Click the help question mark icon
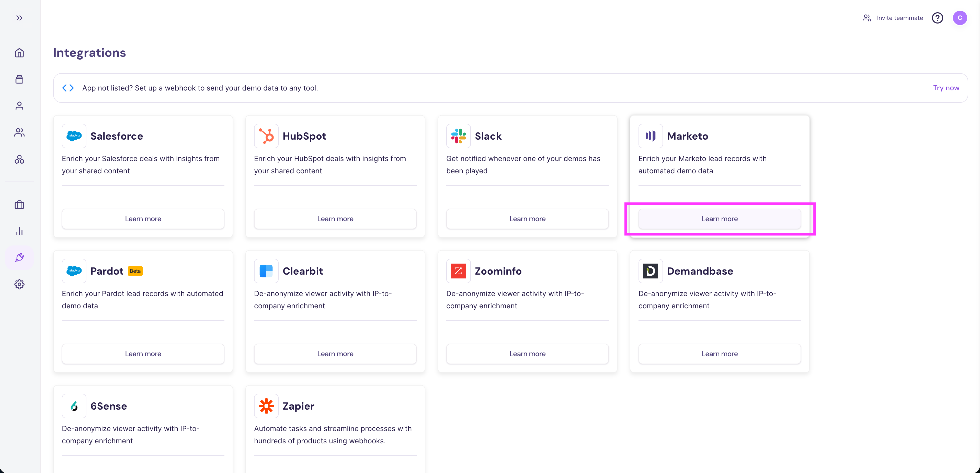980x473 pixels. (x=937, y=18)
